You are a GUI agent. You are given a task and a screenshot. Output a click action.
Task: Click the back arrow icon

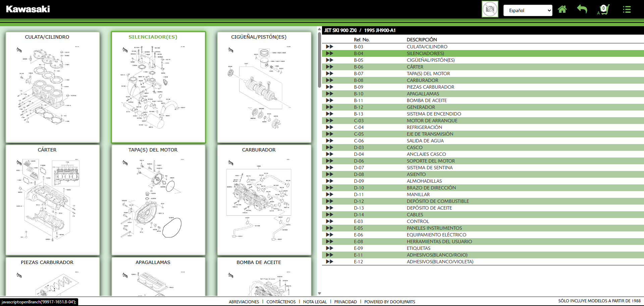(x=582, y=9)
